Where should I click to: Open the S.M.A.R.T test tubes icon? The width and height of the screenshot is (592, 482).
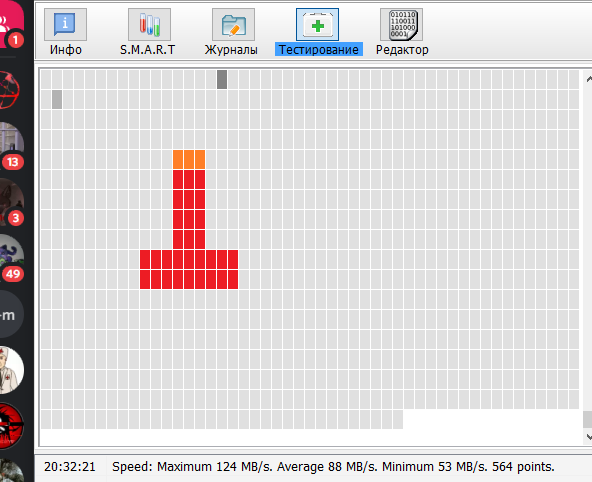[149, 24]
